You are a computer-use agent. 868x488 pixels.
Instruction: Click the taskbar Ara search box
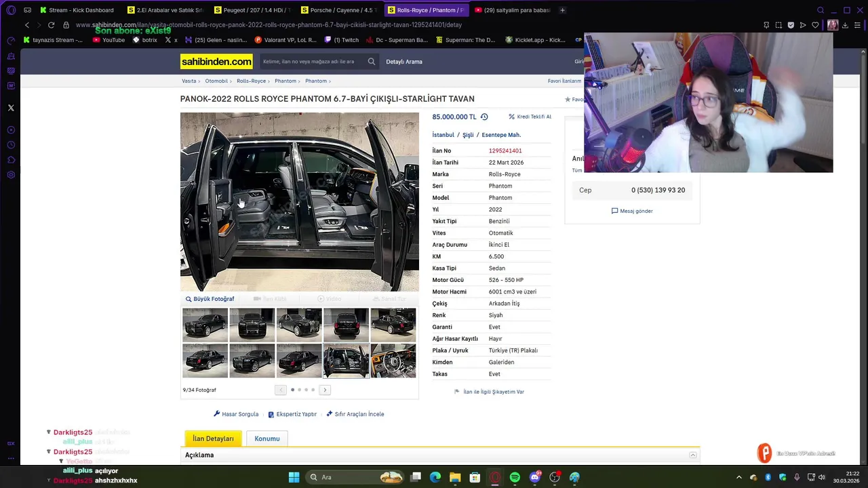(x=356, y=477)
